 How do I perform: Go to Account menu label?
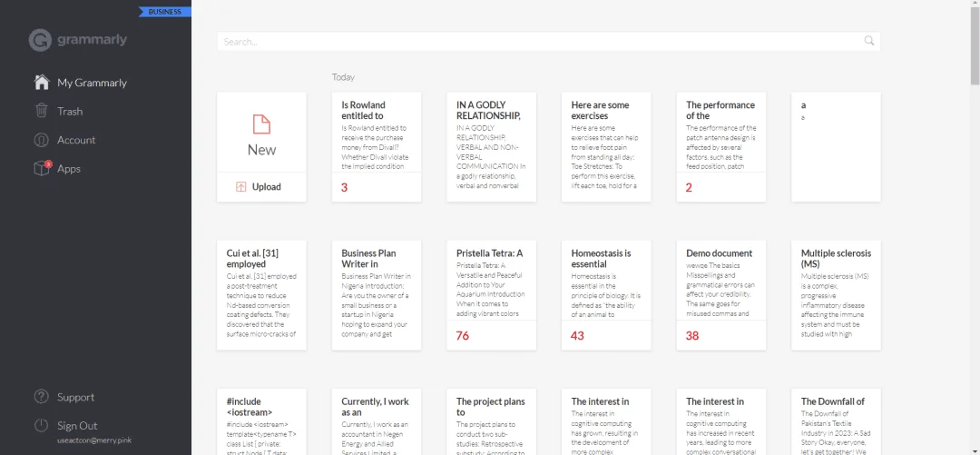pos(76,140)
